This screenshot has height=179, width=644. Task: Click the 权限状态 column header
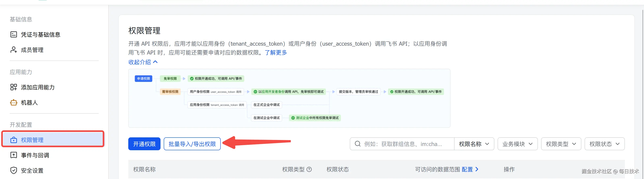pyautogui.click(x=338, y=170)
